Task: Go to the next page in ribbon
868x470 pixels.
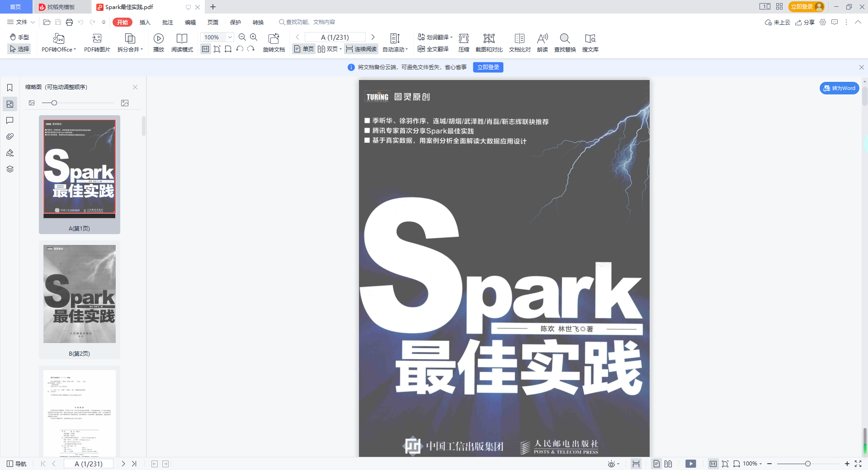Action: (x=373, y=37)
